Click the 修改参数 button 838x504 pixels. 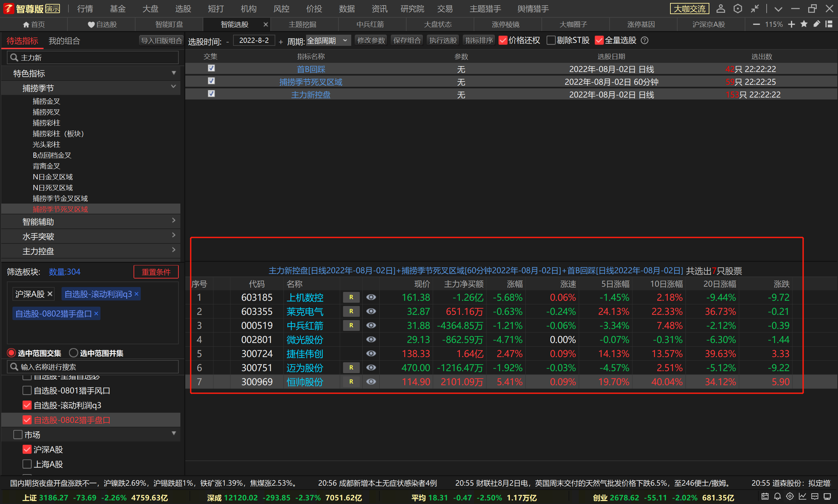371,40
